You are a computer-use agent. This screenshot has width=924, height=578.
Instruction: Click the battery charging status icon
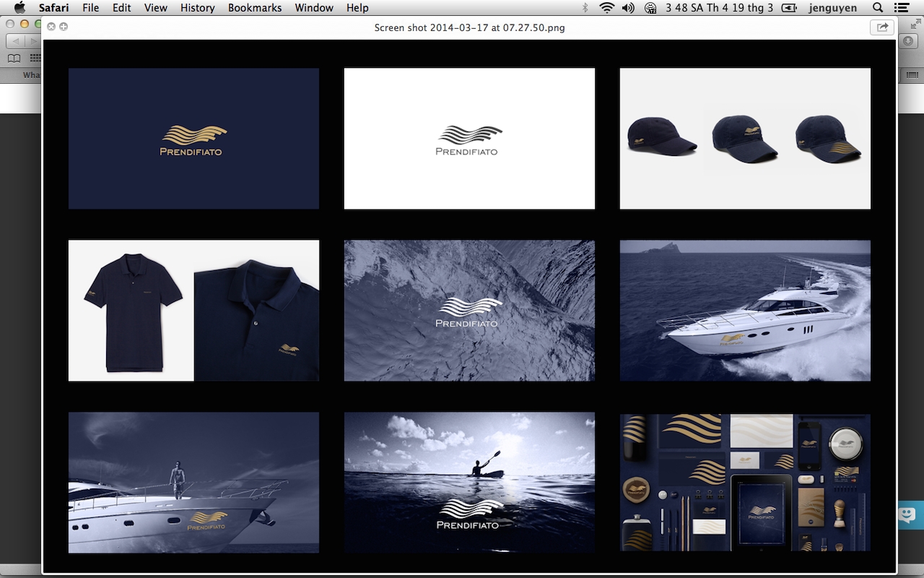pyautogui.click(x=789, y=8)
